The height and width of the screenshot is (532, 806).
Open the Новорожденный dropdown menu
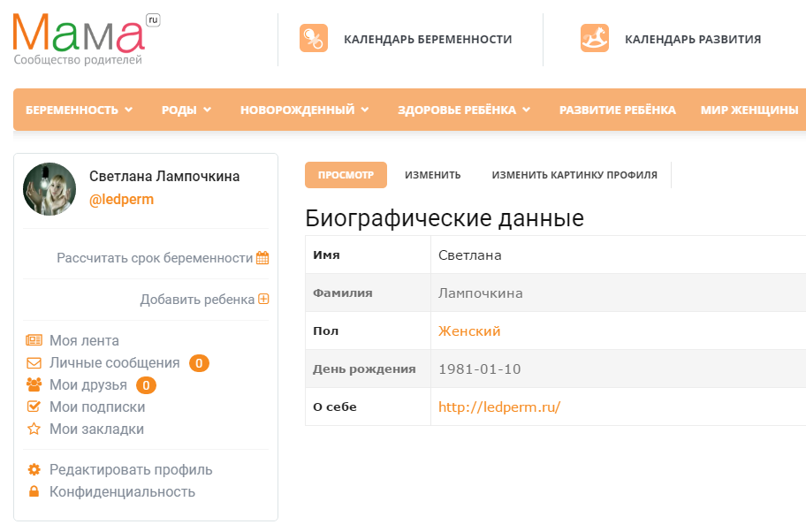(x=306, y=110)
